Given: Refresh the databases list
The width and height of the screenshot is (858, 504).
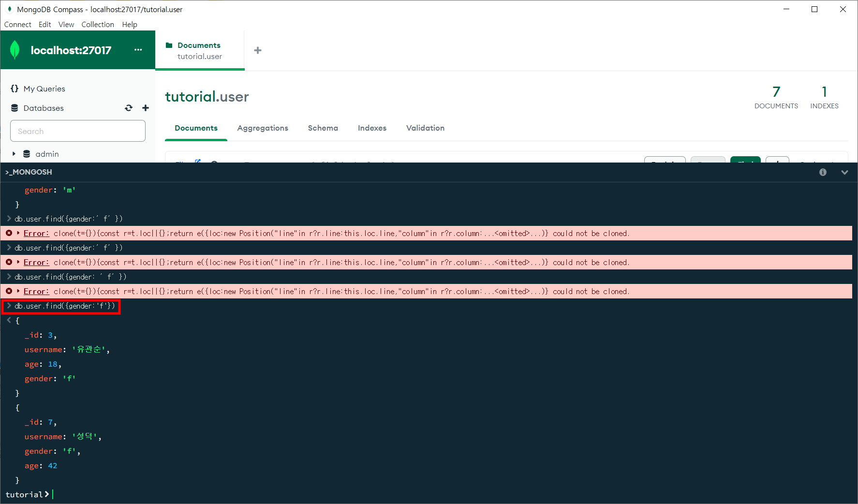Looking at the screenshot, I should point(129,108).
